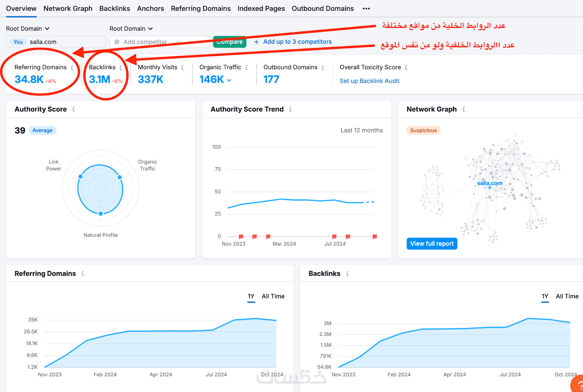
Task: Click the green Compare button
Action: [230, 42]
